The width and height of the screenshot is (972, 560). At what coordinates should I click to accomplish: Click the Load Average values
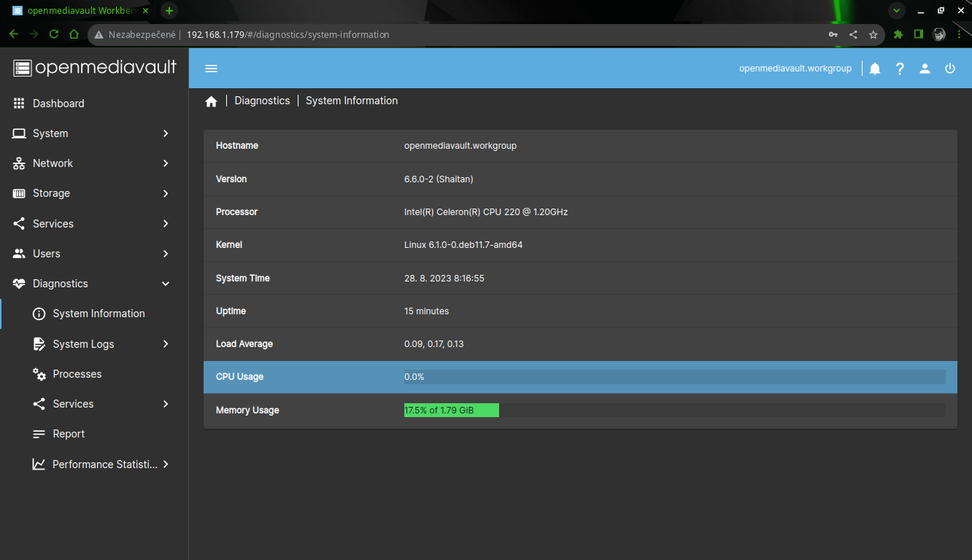point(434,344)
